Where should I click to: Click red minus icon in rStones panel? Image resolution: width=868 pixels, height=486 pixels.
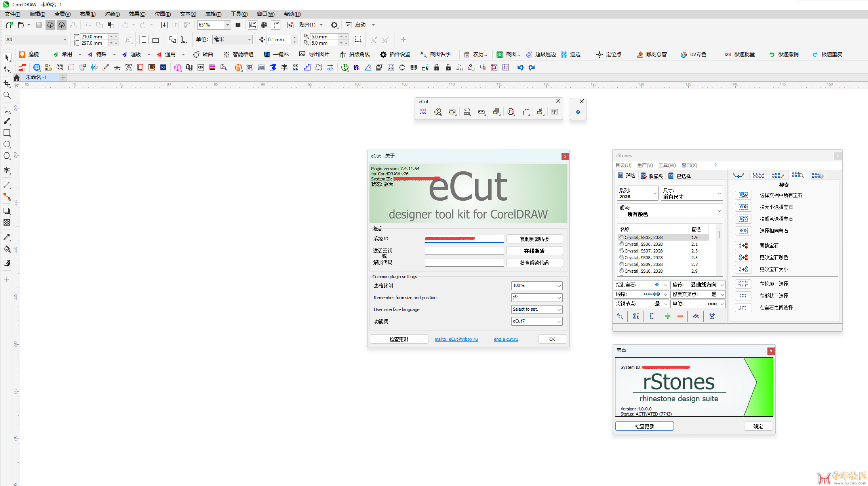(x=680, y=316)
